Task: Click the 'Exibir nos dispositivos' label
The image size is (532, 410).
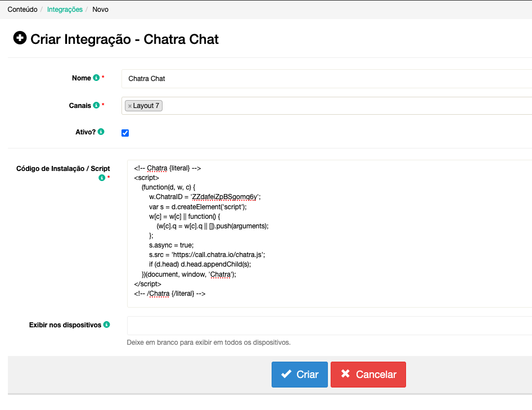Action: 65,325
